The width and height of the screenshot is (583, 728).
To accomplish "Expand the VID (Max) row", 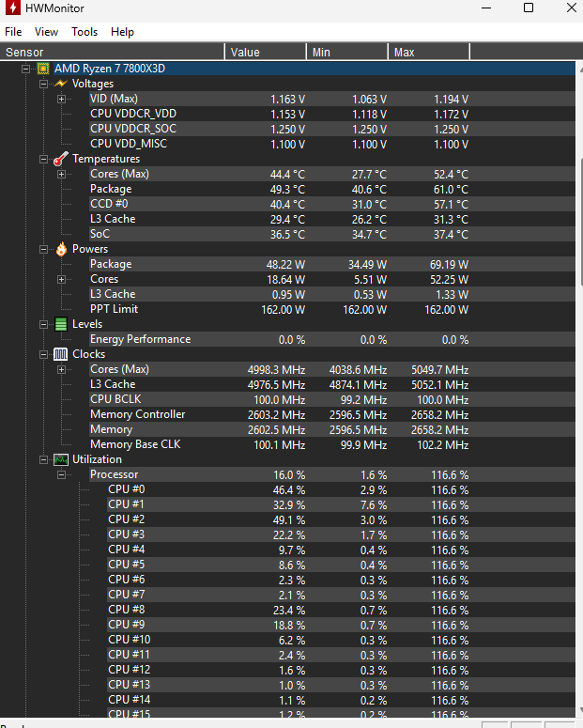I will (61, 99).
